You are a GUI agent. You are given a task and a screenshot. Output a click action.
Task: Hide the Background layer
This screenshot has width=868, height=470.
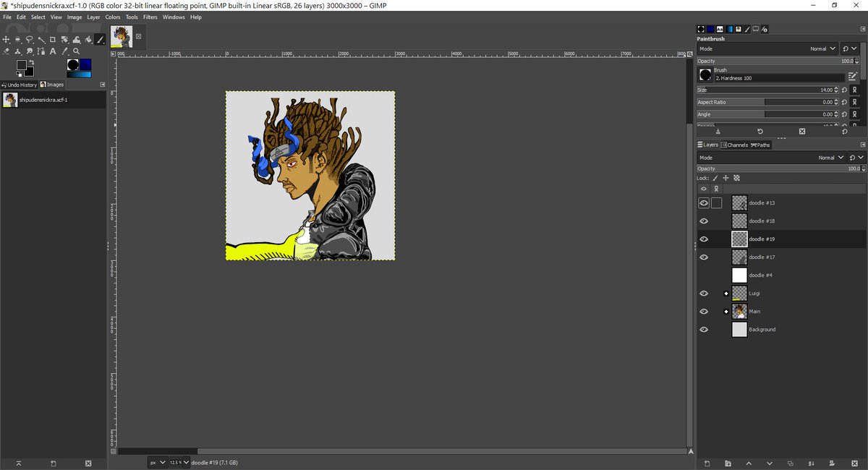pyautogui.click(x=704, y=330)
